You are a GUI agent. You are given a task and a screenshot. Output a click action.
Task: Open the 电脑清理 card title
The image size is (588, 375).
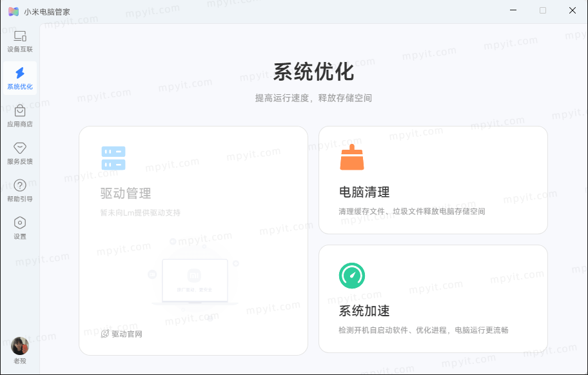click(x=364, y=192)
